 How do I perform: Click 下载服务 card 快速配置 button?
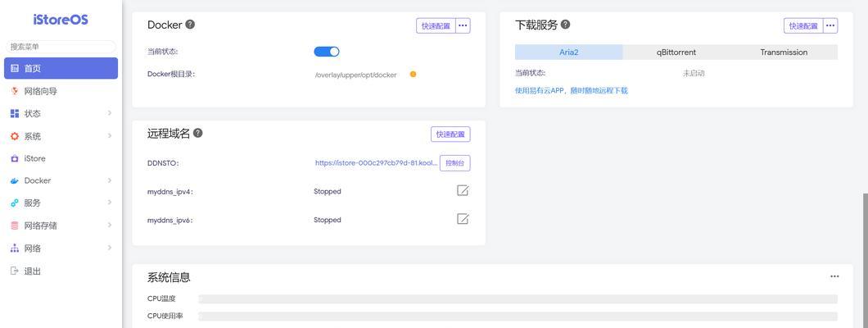pyautogui.click(x=803, y=25)
